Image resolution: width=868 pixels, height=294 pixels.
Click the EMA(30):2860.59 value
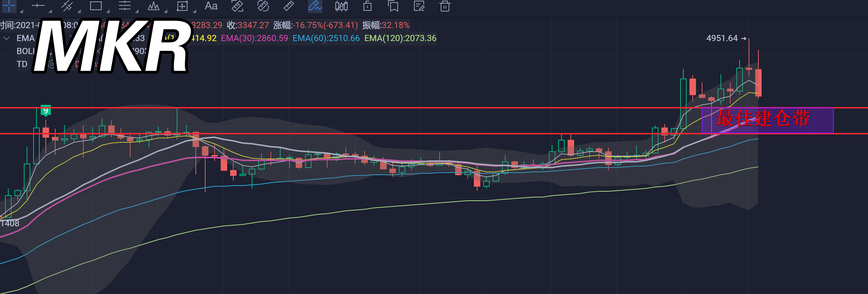click(x=255, y=38)
